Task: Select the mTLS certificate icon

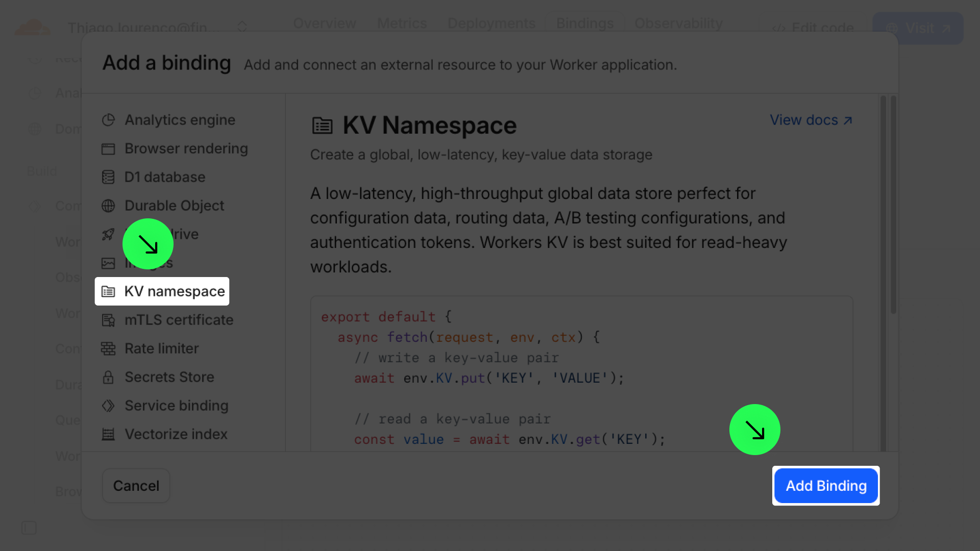Action: (108, 320)
